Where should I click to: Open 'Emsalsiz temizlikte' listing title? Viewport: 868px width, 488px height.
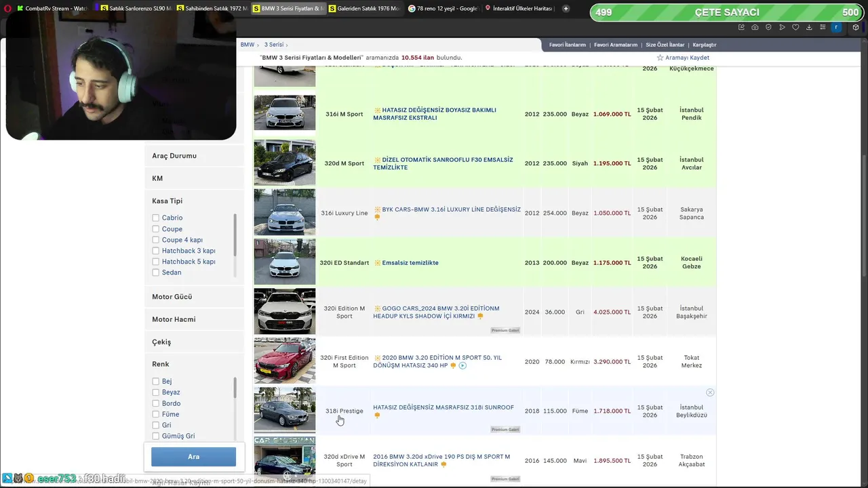pos(410,263)
